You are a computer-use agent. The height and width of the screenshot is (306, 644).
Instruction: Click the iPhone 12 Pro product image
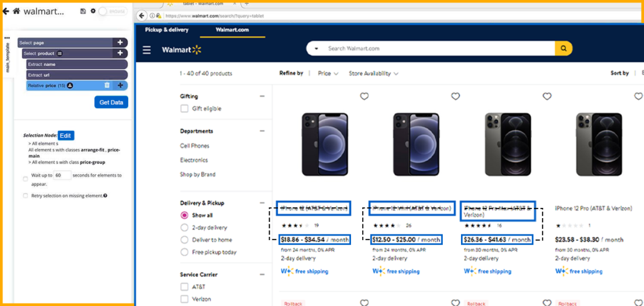click(599, 145)
